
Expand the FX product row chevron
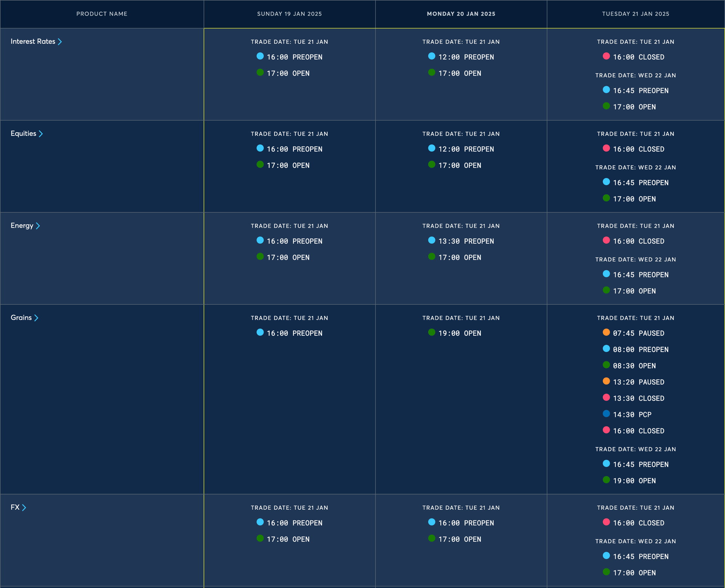click(x=24, y=507)
